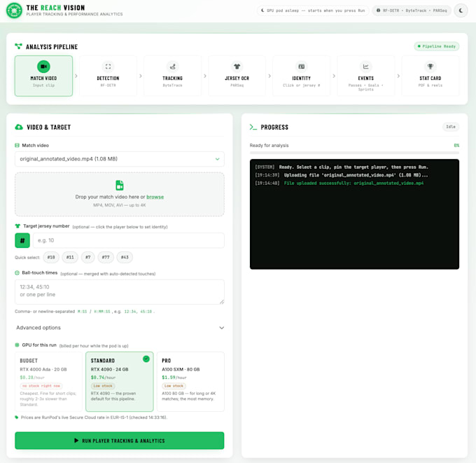
Task: Click the $0.74/hour Standard price
Action: [103, 378]
